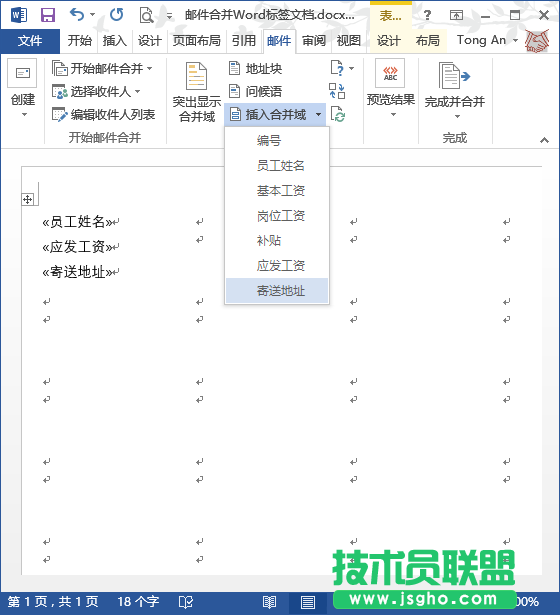
Task: Switch to Read Mode view in status bar
Action: tap(269, 602)
